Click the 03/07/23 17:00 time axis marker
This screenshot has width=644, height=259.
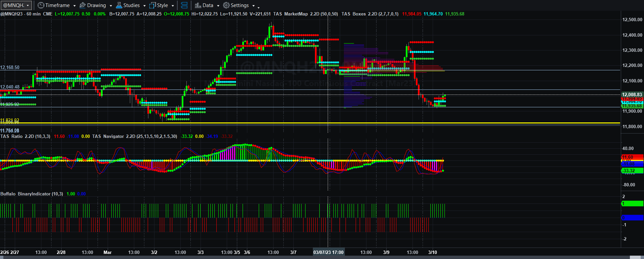pyautogui.click(x=328, y=252)
